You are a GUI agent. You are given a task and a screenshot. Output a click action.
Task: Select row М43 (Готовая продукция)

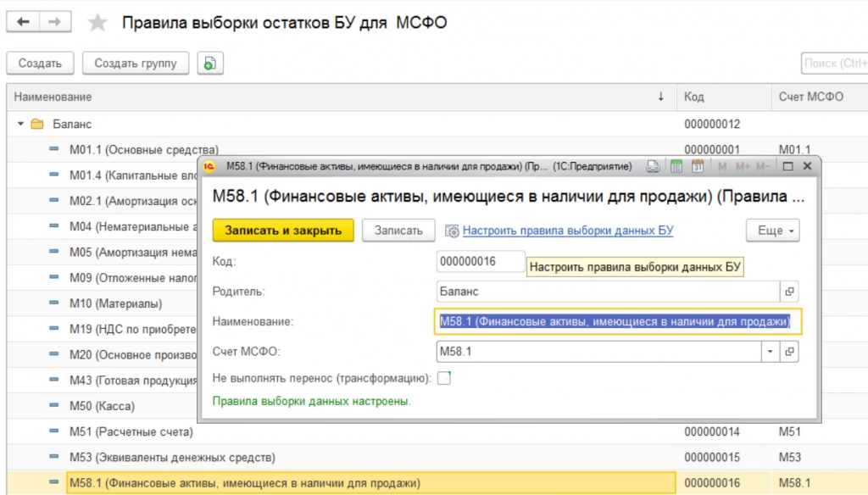103,380
